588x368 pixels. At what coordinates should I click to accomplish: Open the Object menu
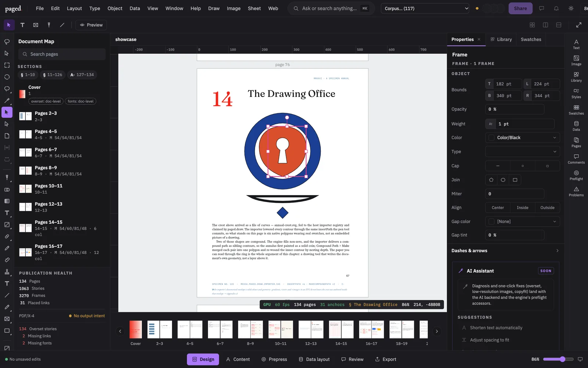pos(115,8)
